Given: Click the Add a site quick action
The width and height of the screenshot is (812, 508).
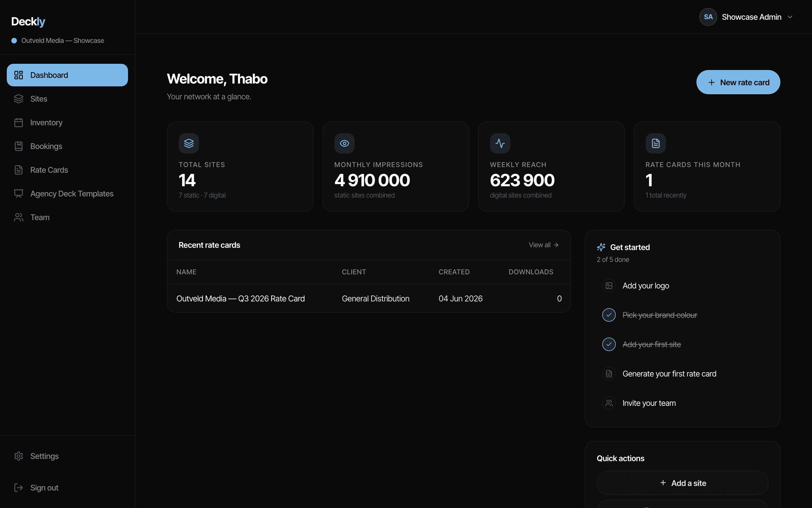Looking at the screenshot, I should [x=682, y=483].
